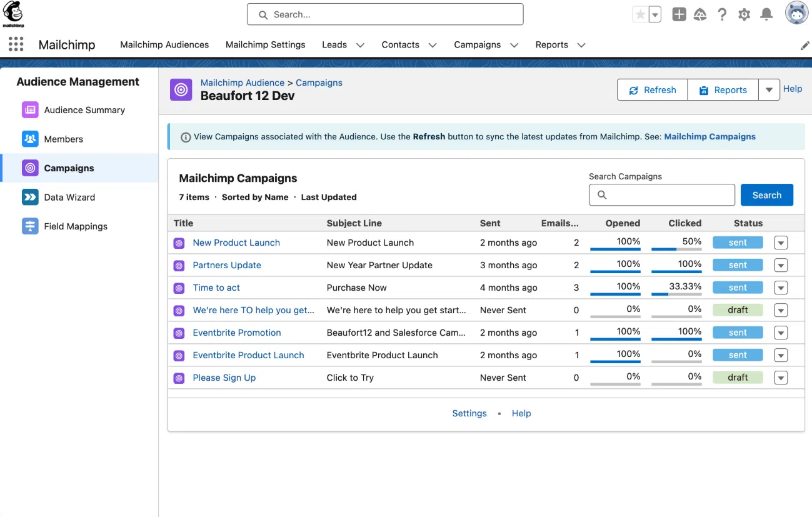812x517 pixels.
Task: Open the setup gear icon
Action: point(744,14)
